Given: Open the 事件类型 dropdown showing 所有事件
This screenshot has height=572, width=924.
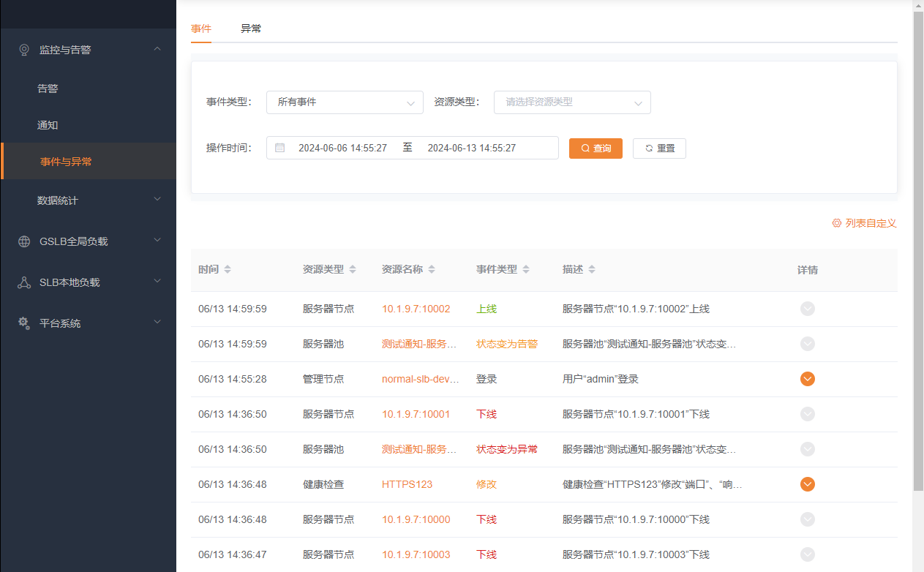Looking at the screenshot, I should tap(345, 102).
